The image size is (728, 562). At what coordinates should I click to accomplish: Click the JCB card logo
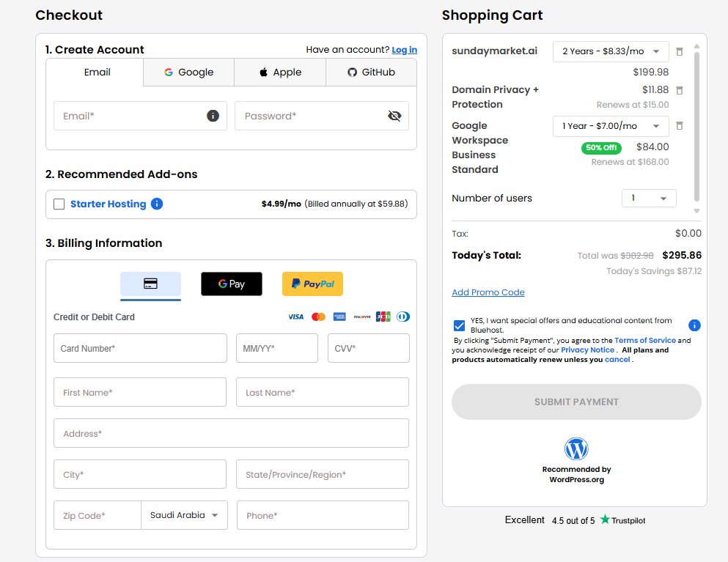point(383,317)
